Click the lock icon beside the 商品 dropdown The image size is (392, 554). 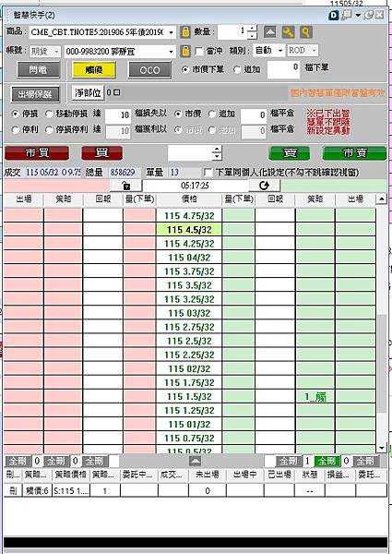pos(185,32)
